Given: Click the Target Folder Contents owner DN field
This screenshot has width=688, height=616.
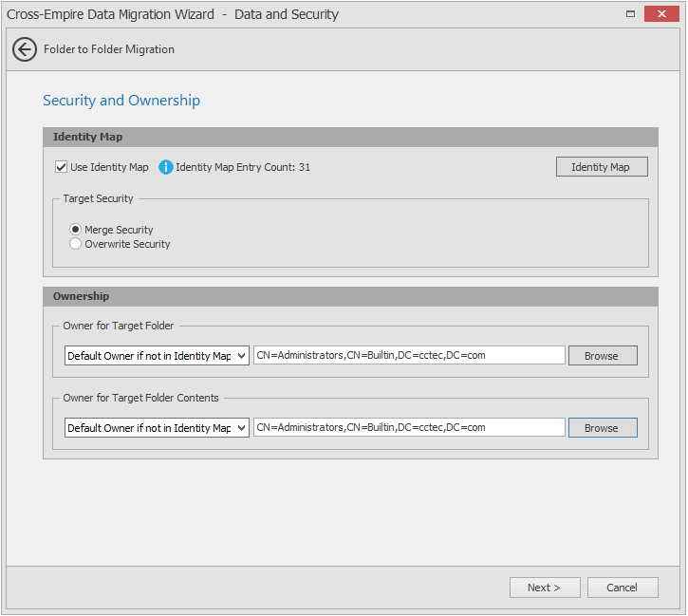Looking at the screenshot, I should (409, 427).
